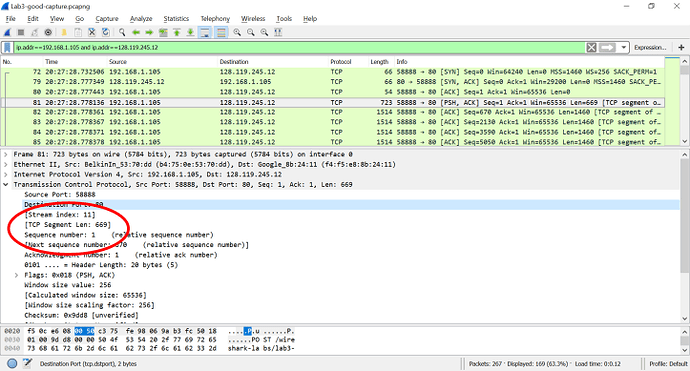Select the Checksum: 0x9dd8 line
Viewport: 690px width, 371px height.
click(x=81, y=316)
